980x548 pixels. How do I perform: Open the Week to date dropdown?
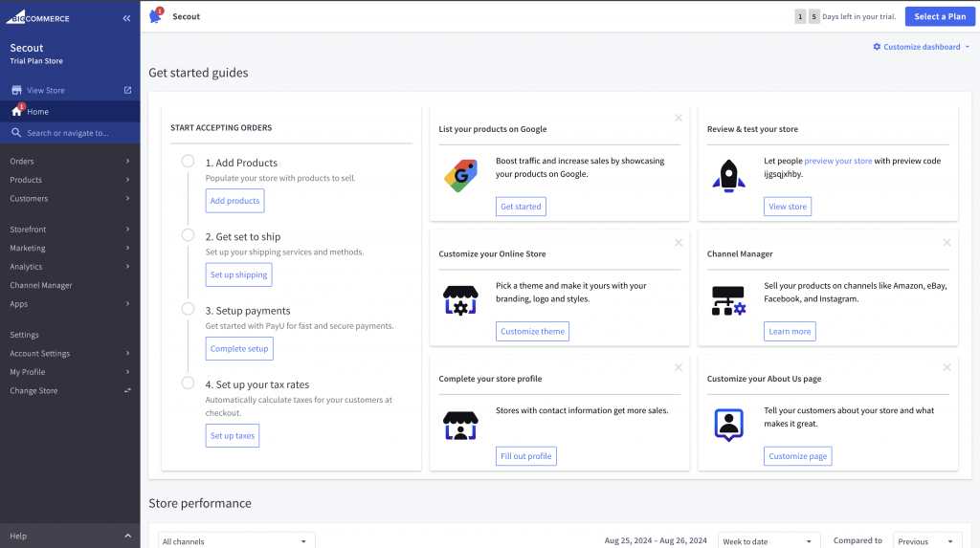(768, 541)
